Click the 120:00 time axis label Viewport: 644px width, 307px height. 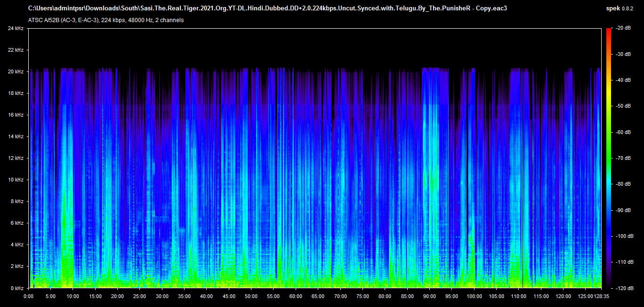pyautogui.click(x=563, y=297)
